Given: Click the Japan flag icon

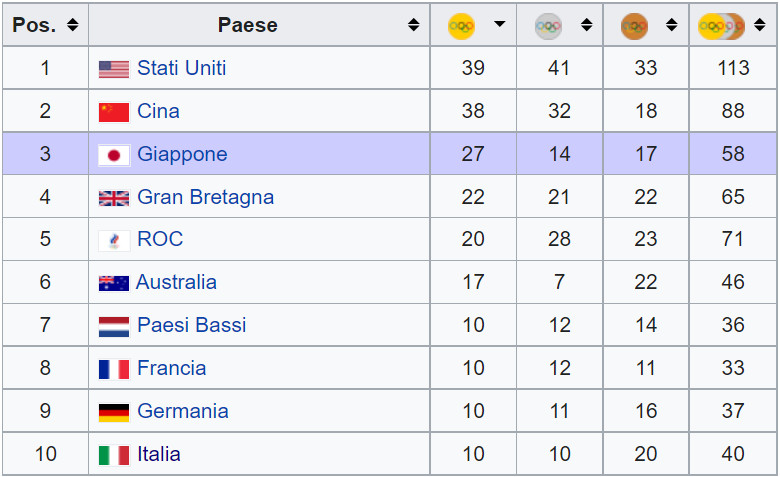Looking at the screenshot, I should (114, 155).
